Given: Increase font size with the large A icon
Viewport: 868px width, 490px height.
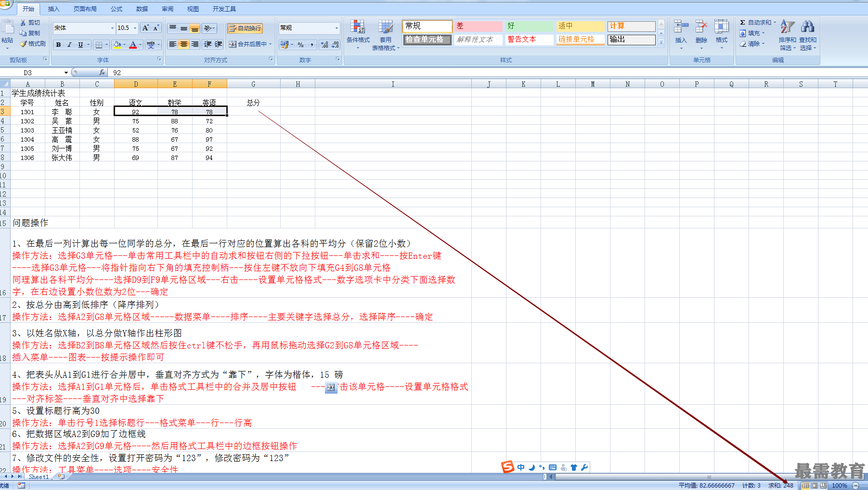Looking at the screenshot, I should [x=145, y=28].
